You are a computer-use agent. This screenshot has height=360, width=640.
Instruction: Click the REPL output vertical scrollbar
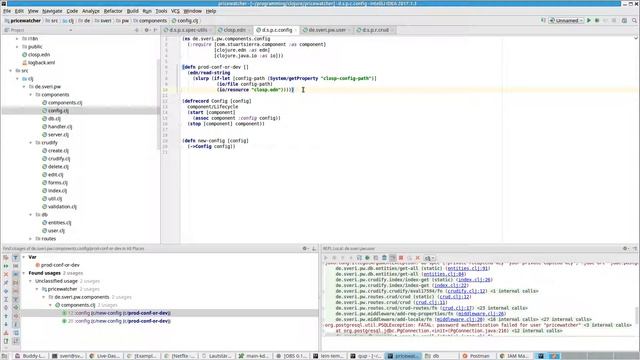coord(636,315)
